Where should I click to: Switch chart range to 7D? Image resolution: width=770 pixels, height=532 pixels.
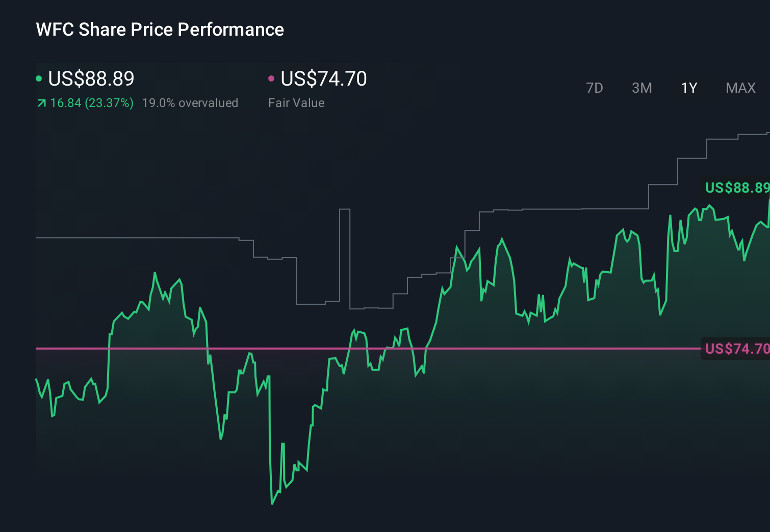coord(594,88)
